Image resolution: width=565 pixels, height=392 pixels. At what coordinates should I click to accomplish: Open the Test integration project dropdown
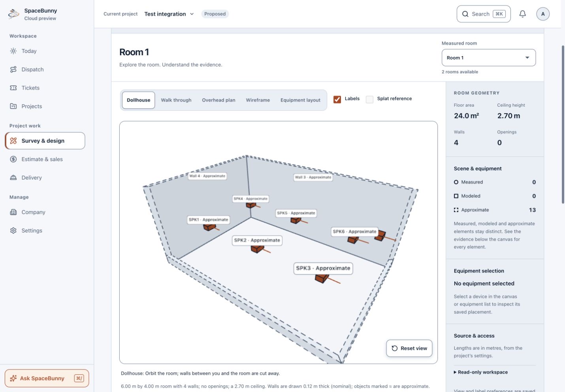[x=169, y=14]
